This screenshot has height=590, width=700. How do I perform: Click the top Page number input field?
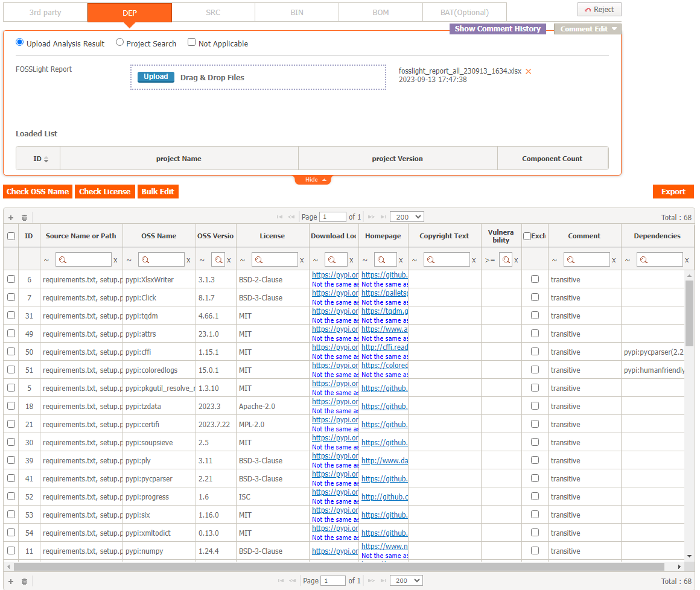(x=332, y=217)
